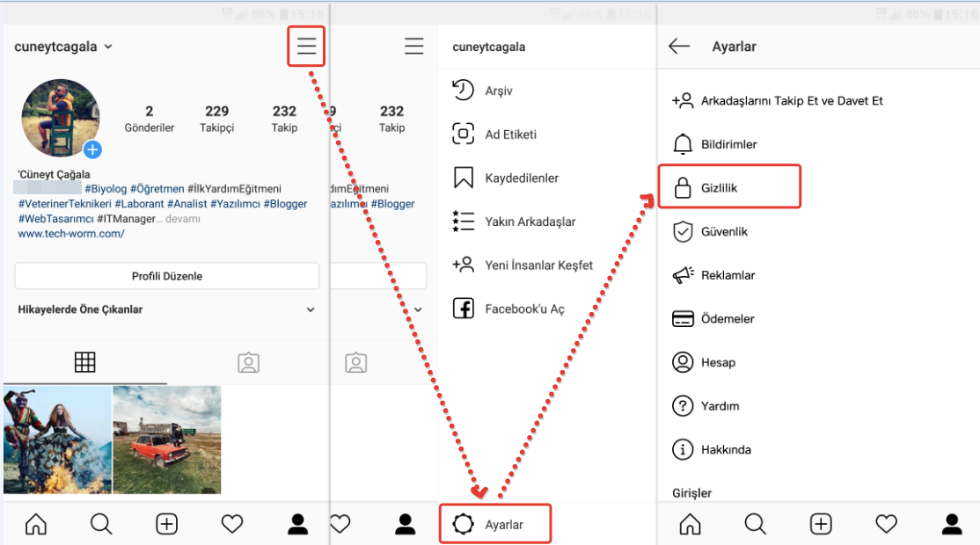Viewport: 980px width, 545px height.
Task: Open the red car photo thumbnail
Action: click(x=167, y=440)
